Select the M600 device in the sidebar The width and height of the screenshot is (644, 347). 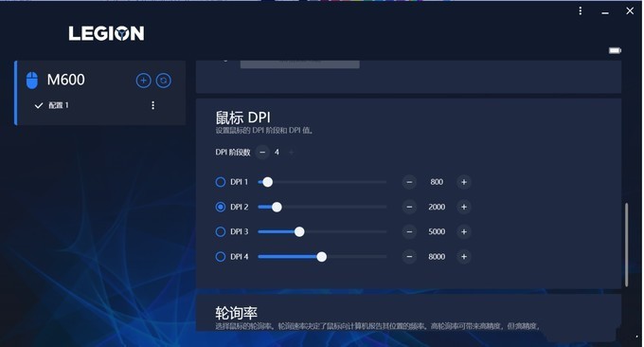(x=65, y=80)
